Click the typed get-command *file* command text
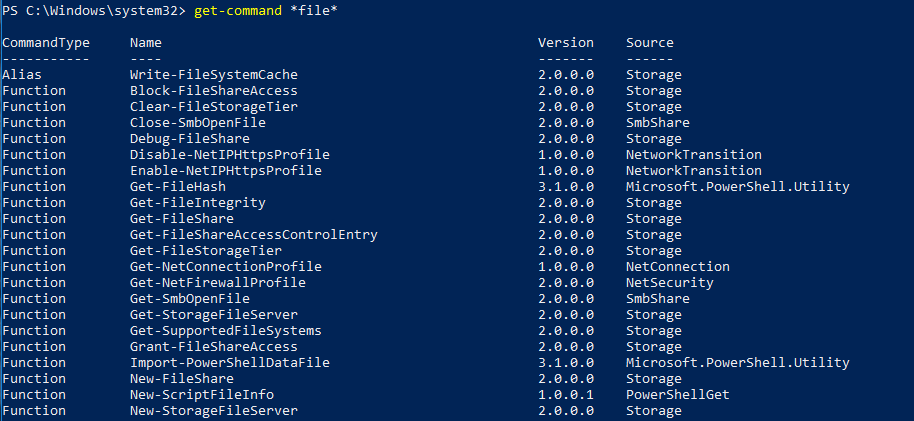The height and width of the screenshot is (421, 914). click(x=266, y=11)
